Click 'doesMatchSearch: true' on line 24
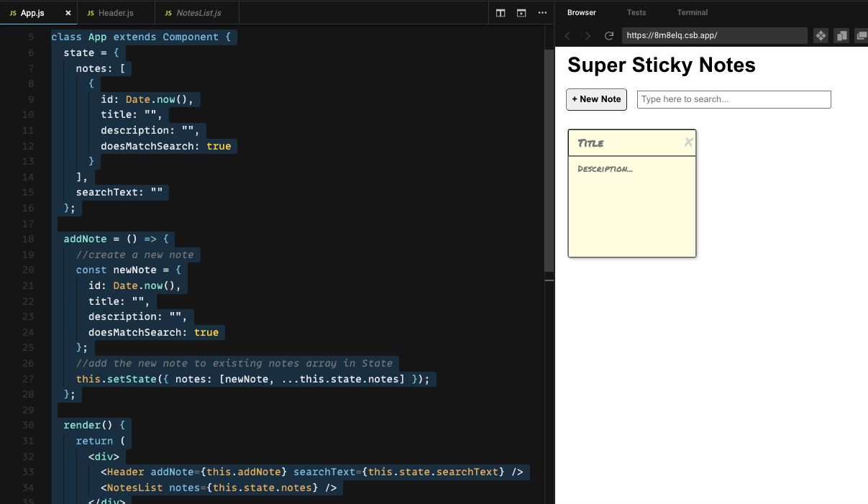This screenshot has height=504, width=868. click(x=153, y=332)
